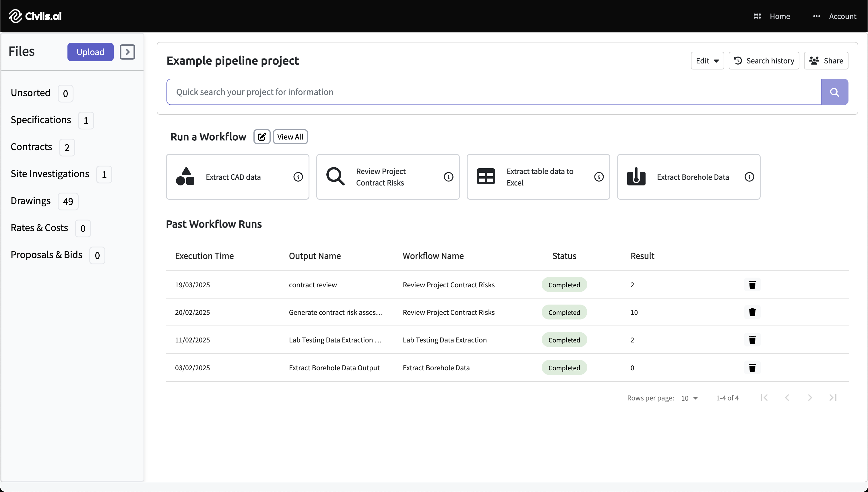Go to last page of workflow runs
This screenshot has height=492, width=868.
833,398
